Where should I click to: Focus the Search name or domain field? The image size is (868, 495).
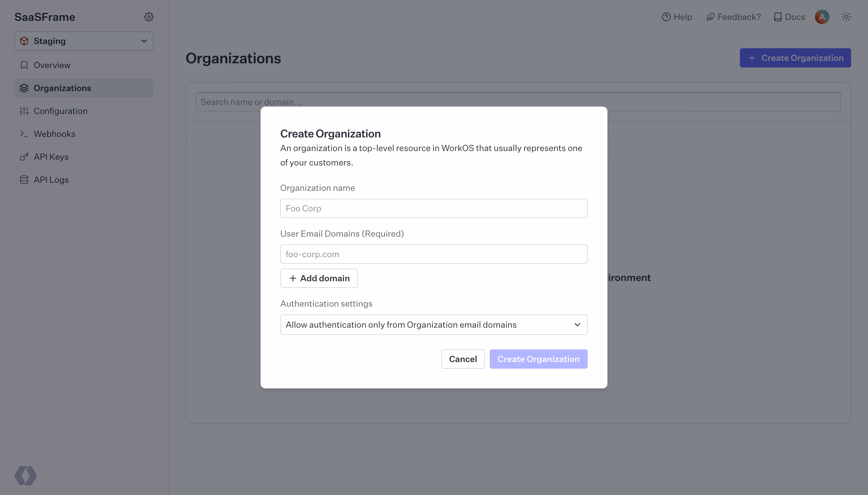pos(518,102)
